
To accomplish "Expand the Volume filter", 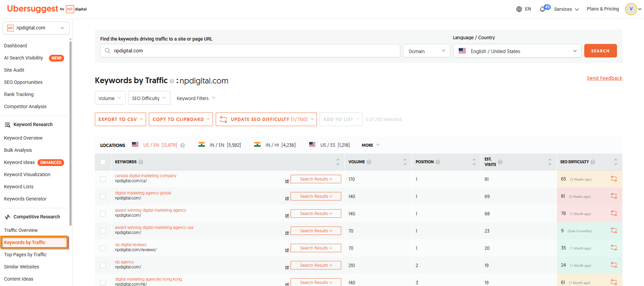I will 110,98.
